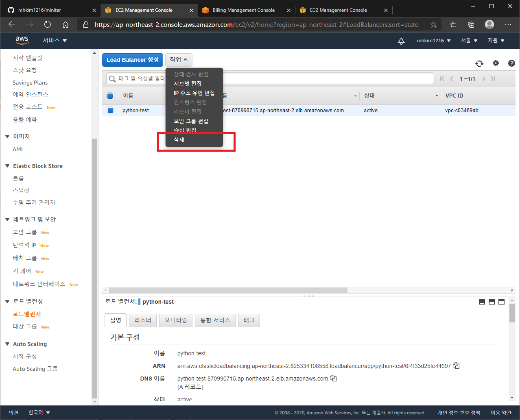
Task: Open 개인 정보 보호 정책 footer link
Action: coord(459,413)
